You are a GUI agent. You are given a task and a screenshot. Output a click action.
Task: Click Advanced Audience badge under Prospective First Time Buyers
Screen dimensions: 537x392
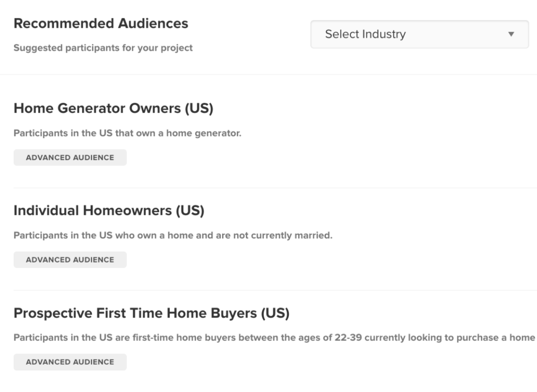(70, 362)
